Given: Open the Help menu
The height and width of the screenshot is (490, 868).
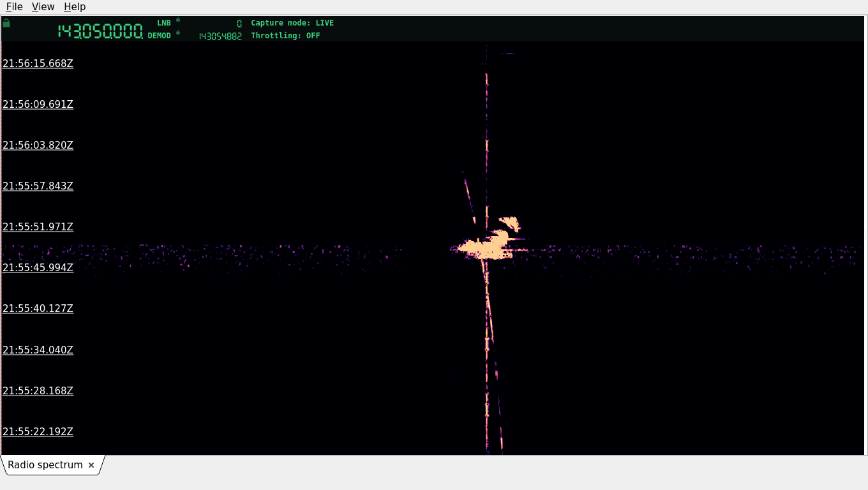Looking at the screenshot, I should pyautogui.click(x=75, y=6).
